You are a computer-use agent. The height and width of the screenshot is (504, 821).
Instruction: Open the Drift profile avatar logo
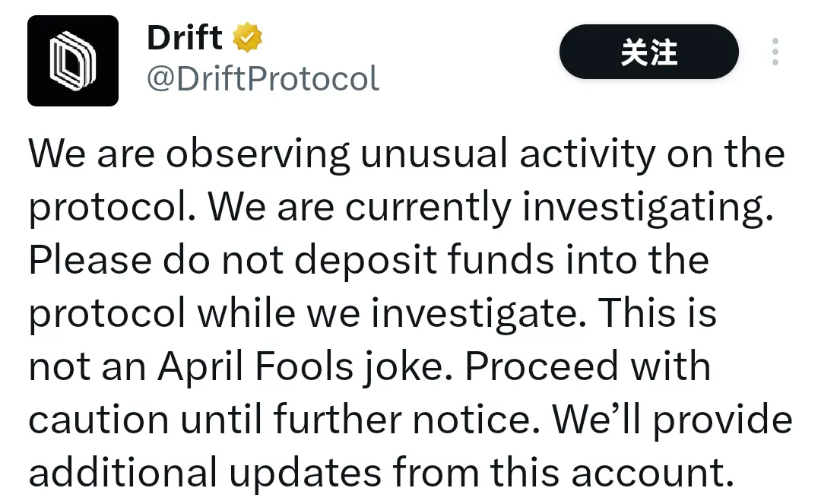pos(73,61)
